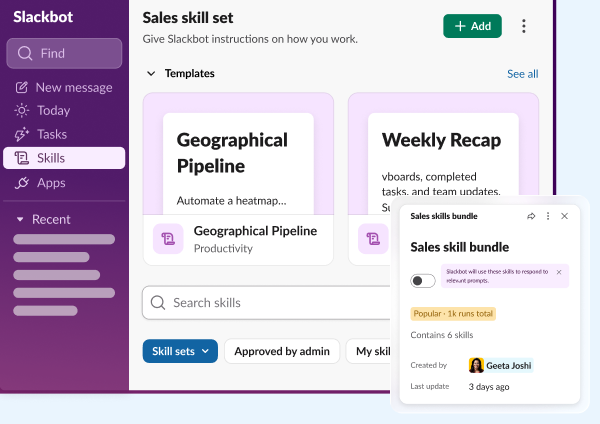The width and height of the screenshot is (600, 424).
Task: Click the green Add button
Action: [x=472, y=26]
